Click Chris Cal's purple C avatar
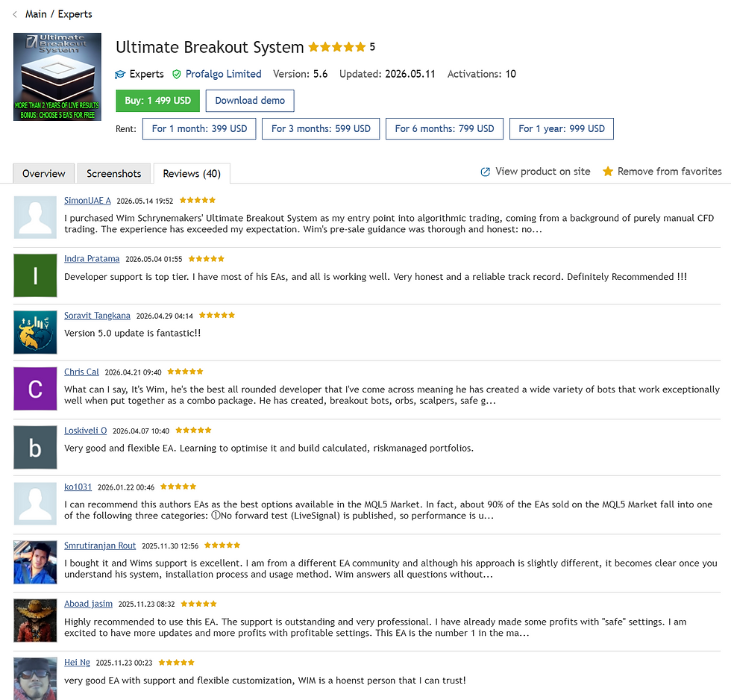The image size is (731, 700). 36,389
